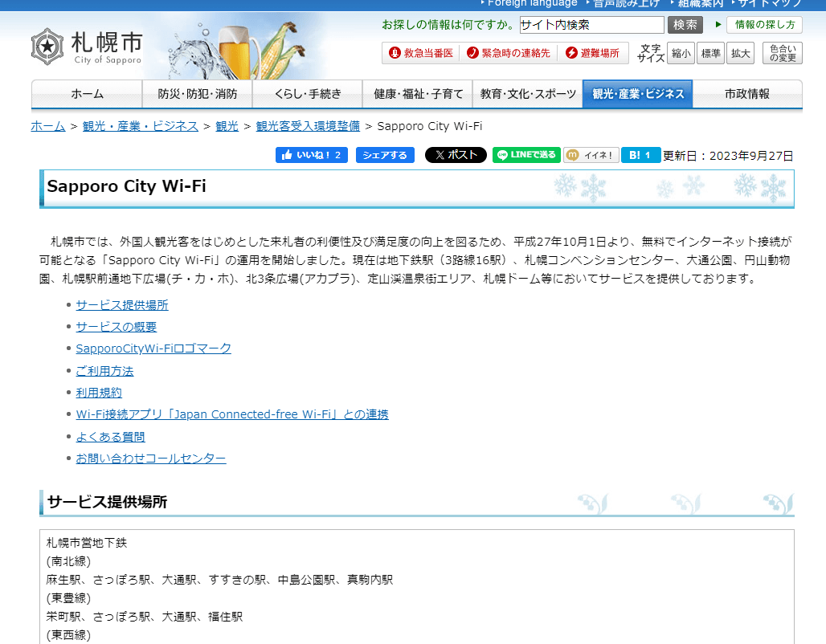Open 避難場所 evacuation sites link
This screenshot has width=826, height=644.
pyautogui.click(x=593, y=53)
